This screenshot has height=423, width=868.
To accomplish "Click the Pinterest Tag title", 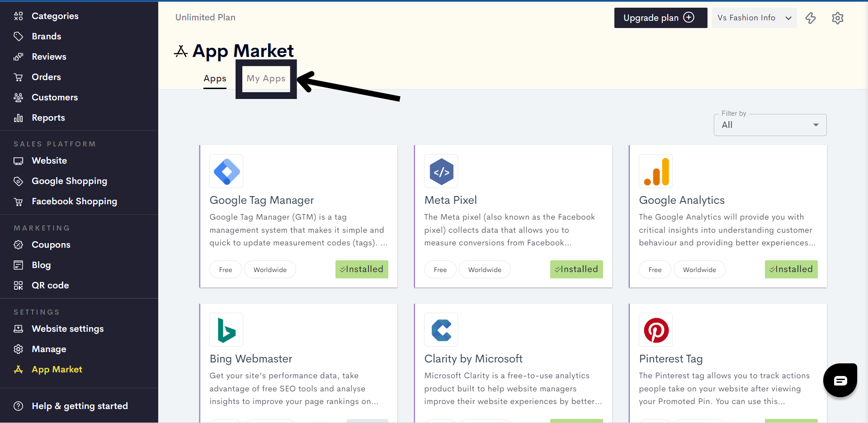I will pyautogui.click(x=671, y=359).
